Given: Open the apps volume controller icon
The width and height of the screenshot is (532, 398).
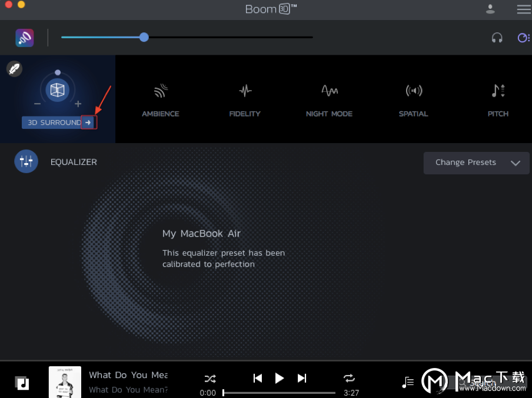Looking at the screenshot, I should (x=524, y=38).
